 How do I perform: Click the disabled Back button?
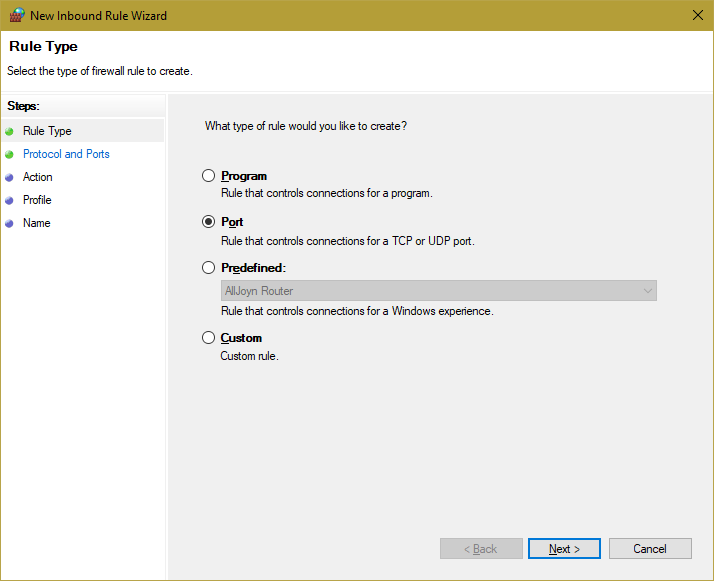pos(481,549)
